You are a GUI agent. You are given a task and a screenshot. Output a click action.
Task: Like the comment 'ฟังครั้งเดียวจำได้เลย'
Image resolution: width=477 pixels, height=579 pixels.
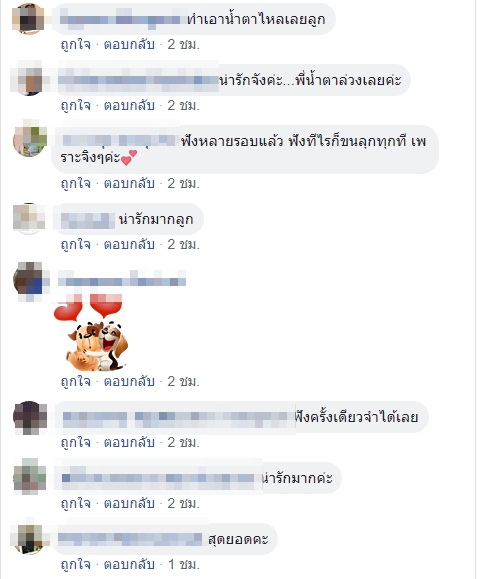(x=76, y=442)
